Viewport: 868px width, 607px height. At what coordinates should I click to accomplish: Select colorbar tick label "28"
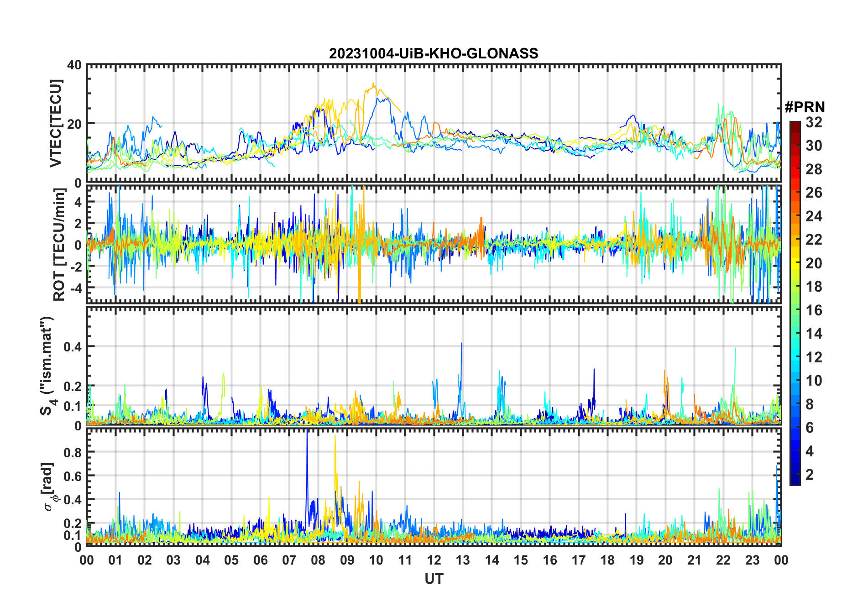point(814,169)
